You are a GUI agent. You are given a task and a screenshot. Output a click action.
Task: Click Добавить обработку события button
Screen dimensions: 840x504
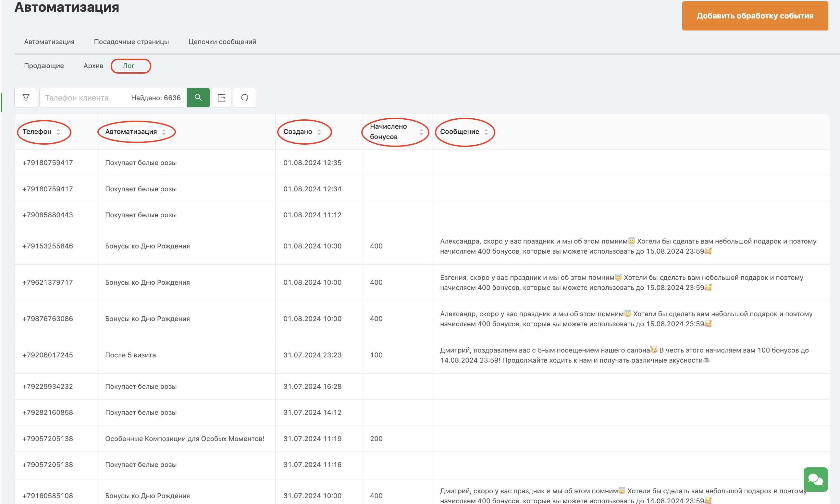pos(755,16)
